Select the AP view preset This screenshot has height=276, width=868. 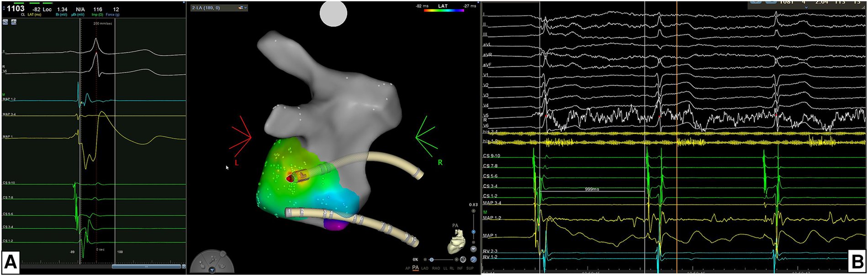pos(407,268)
